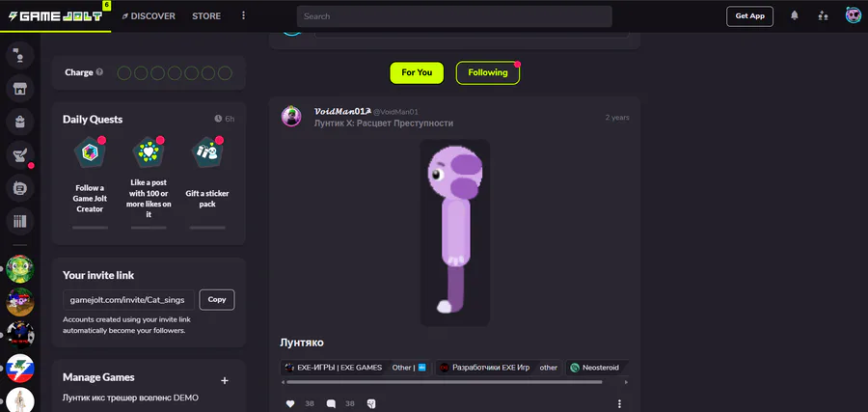Open the second community avatar below the green dragon
This screenshot has height=412, width=868.
pyautogui.click(x=20, y=302)
